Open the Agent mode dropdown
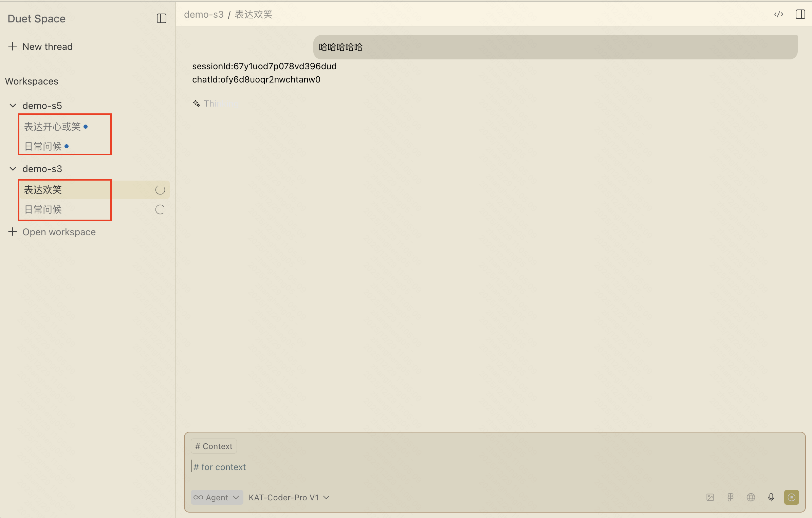812x518 pixels. coord(217,497)
